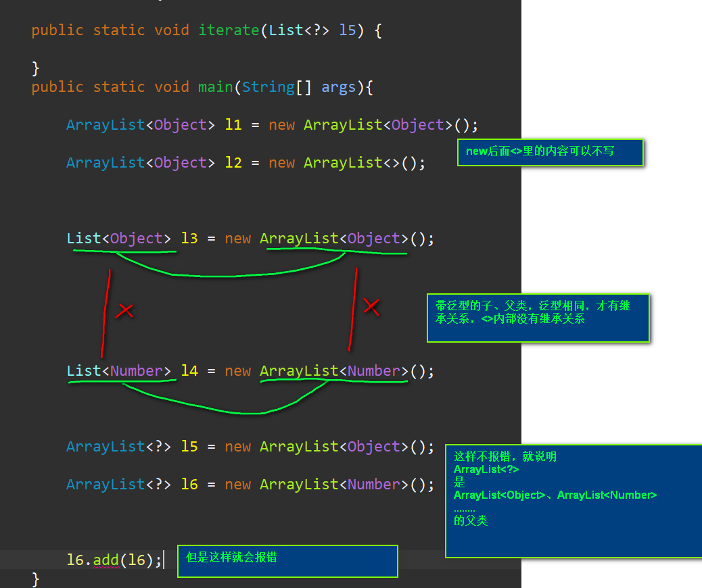Click the note '这样不报错，就说明'
This screenshot has width=702, height=588.
pos(574,501)
